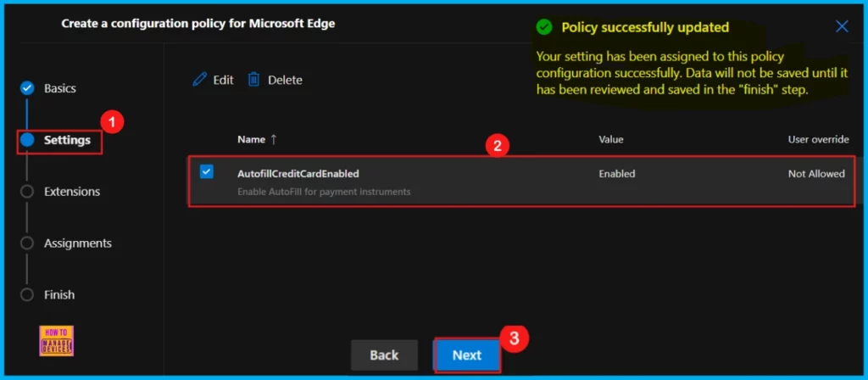Open the Assignments step
The height and width of the screenshot is (380, 868).
(x=77, y=243)
